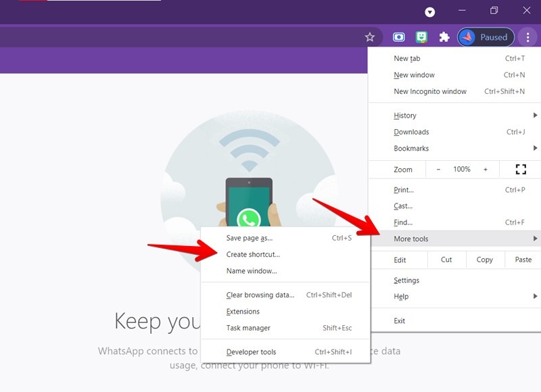The height and width of the screenshot is (392, 541).
Task: Open Chrome Settings from the menu
Action: (x=407, y=280)
